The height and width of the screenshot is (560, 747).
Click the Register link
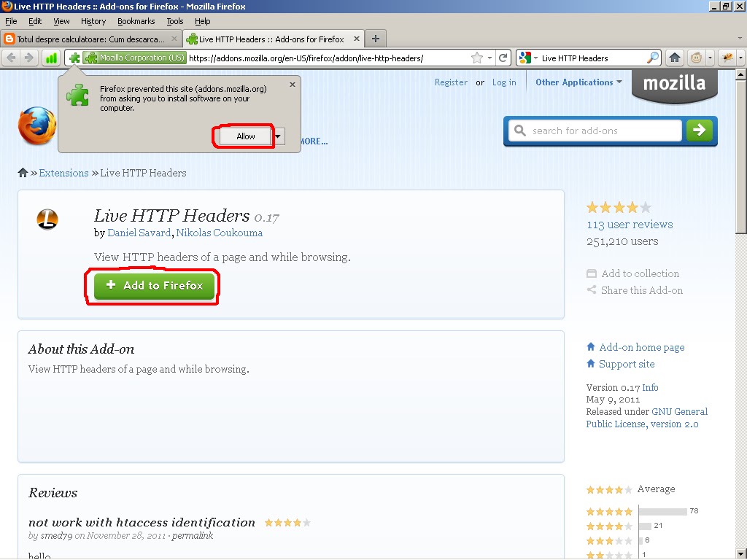451,82
